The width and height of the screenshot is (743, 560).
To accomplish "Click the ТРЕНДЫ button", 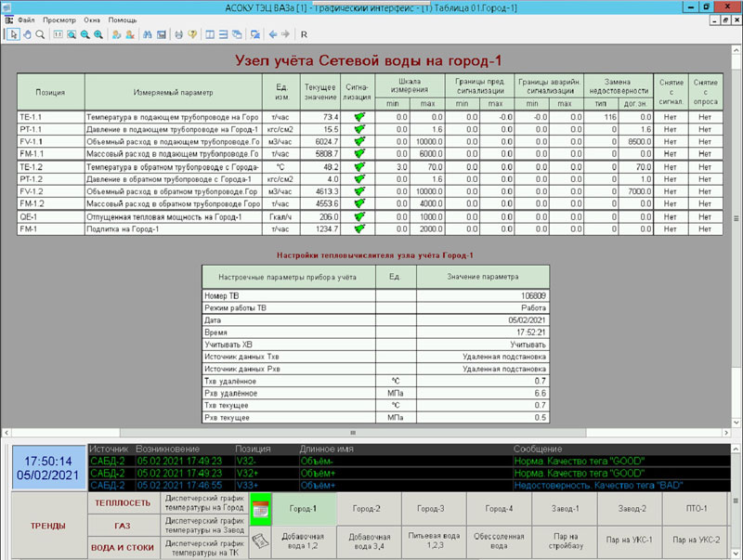I will [x=48, y=526].
